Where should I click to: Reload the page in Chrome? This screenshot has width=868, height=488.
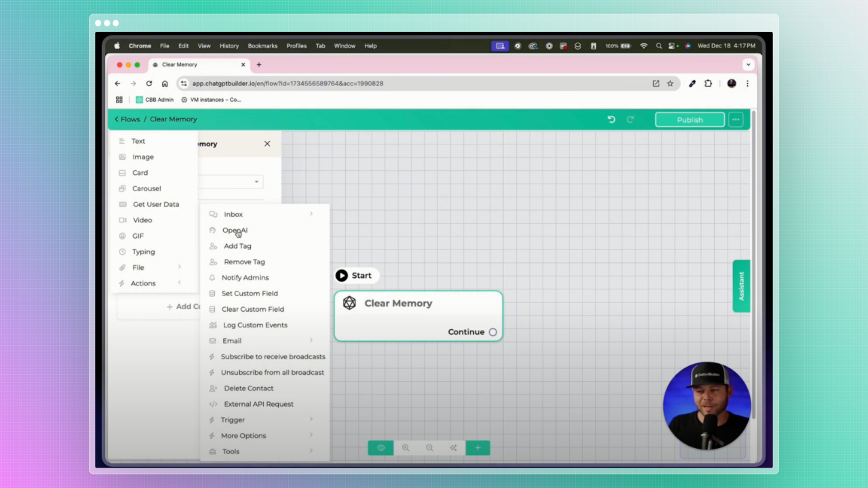[x=149, y=83]
